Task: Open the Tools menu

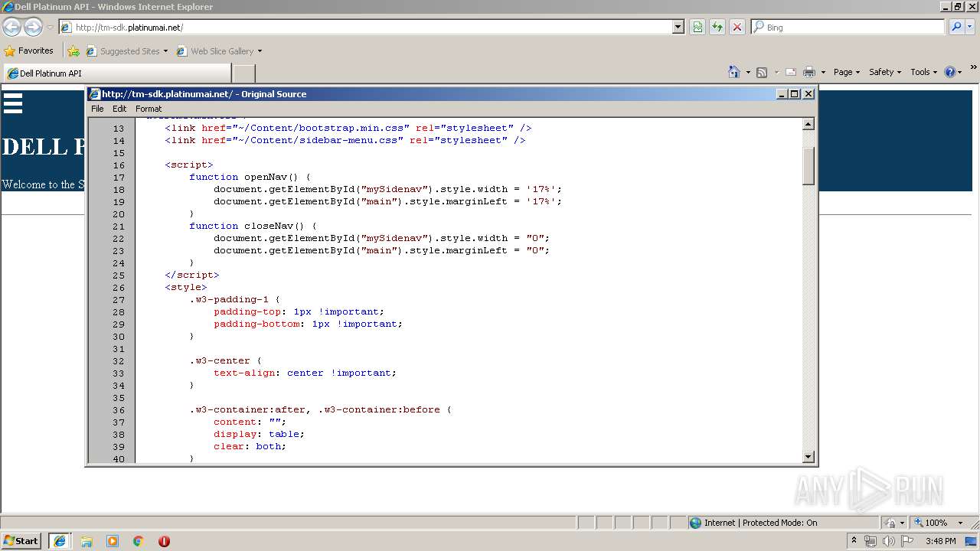Action: click(x=923, y=72)
